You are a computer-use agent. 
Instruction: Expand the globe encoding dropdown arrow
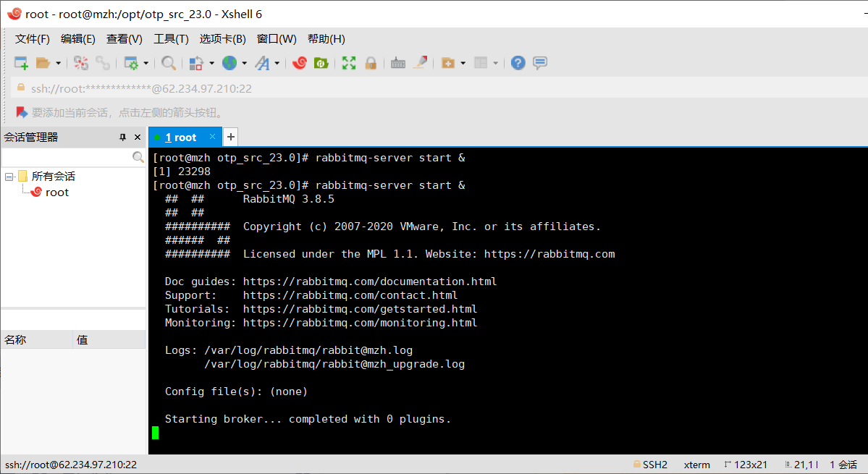[x=244, y=63]
